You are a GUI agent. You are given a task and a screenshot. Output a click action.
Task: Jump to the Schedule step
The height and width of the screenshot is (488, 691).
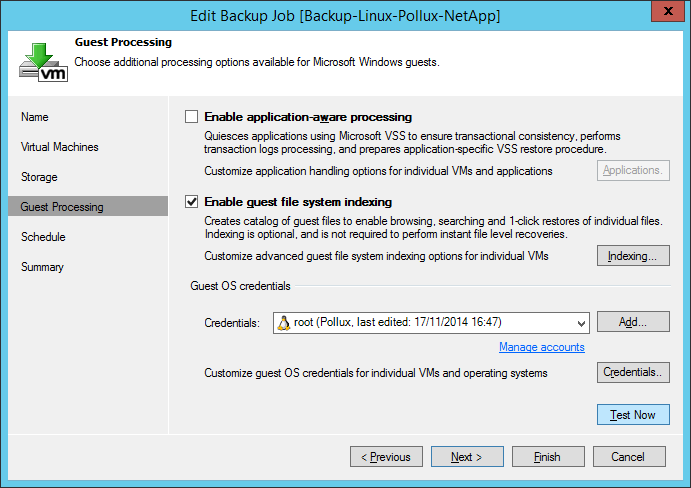point(43,237)
